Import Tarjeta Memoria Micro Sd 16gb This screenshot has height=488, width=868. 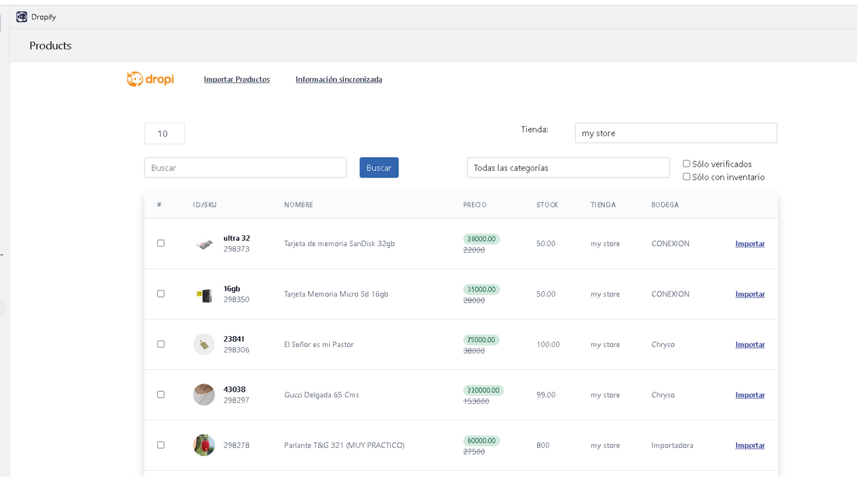[x=750, y=294]
